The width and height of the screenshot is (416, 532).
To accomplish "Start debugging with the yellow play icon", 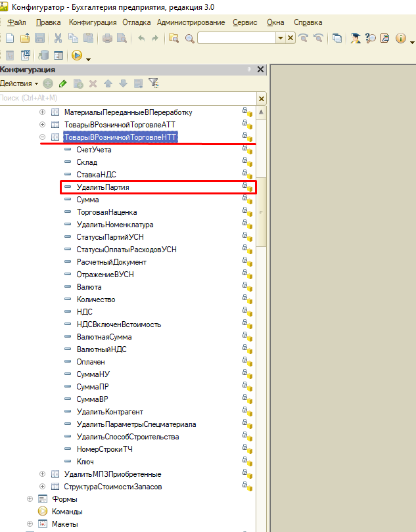I will 77,55.
